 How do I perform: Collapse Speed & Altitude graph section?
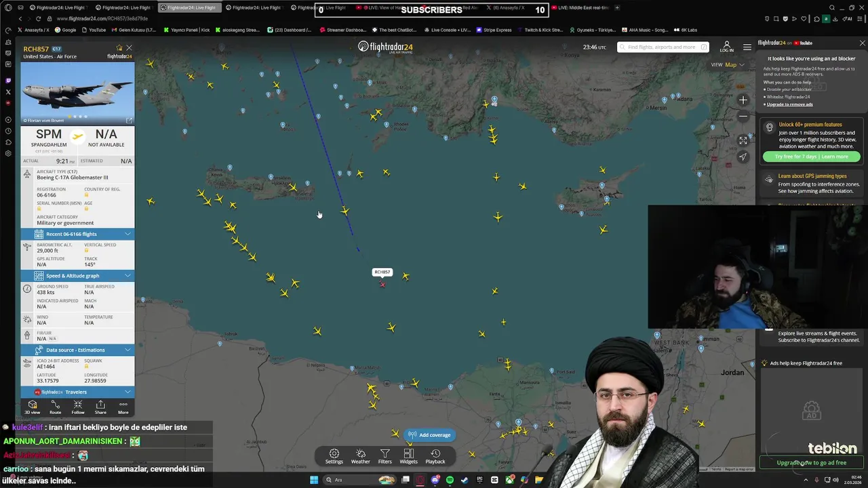(x=77, y=276)
